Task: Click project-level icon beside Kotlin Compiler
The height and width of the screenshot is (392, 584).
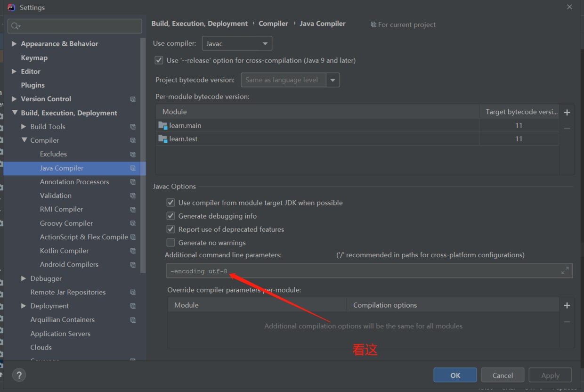Action: click(x=133, y=251)
